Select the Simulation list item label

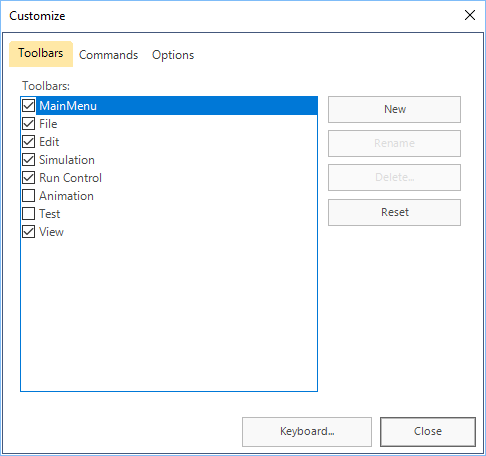67,160
